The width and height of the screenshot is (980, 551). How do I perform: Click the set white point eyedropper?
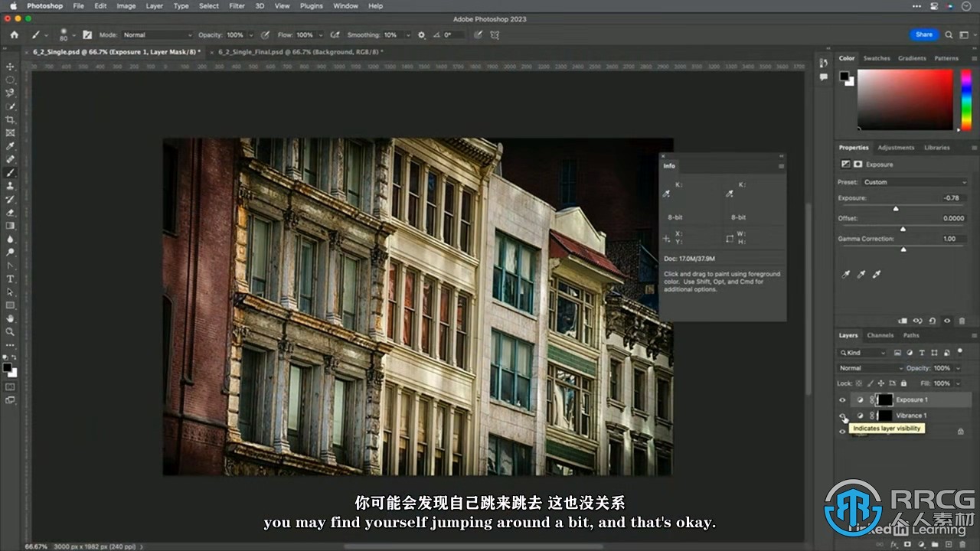coord(877,274)
